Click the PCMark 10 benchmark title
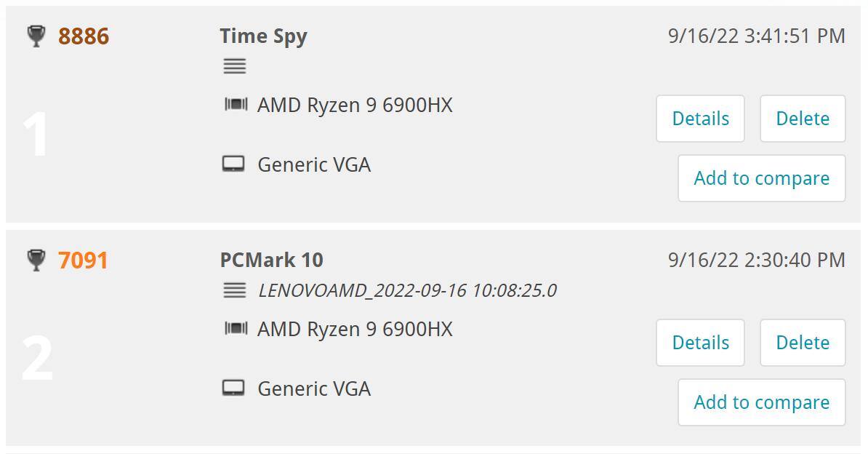The height and width of the screenshot is (454, 868). click(271, 260)
